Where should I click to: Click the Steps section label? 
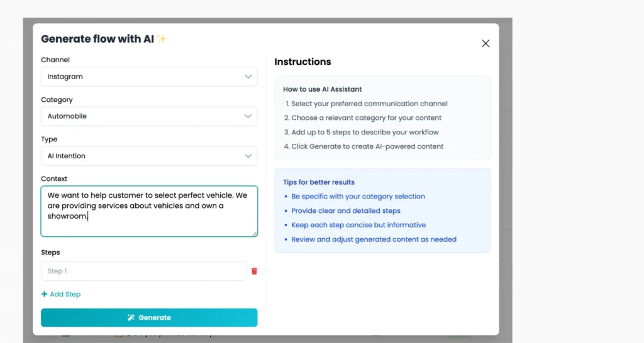point(50,253)
